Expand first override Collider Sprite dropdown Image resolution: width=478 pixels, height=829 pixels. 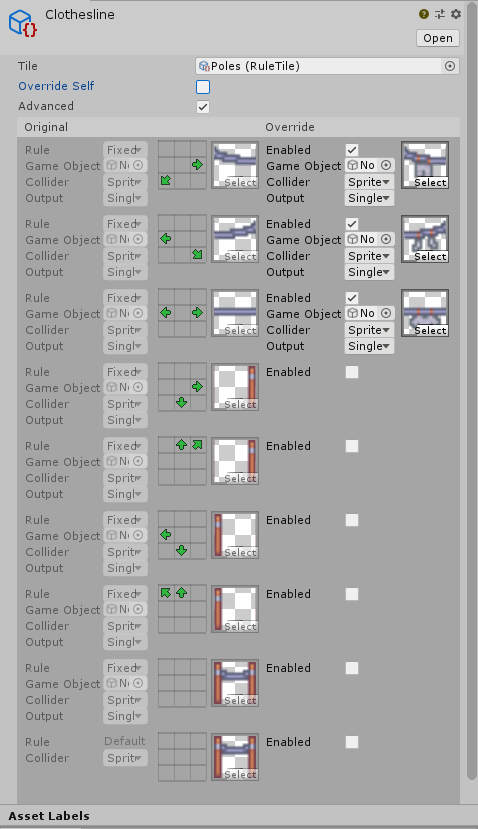coord(369,182)
